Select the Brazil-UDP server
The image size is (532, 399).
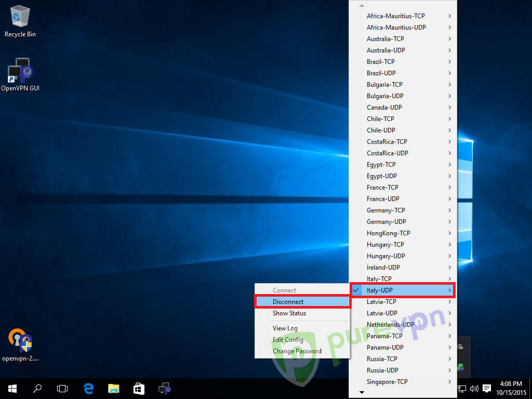[403, 73]
